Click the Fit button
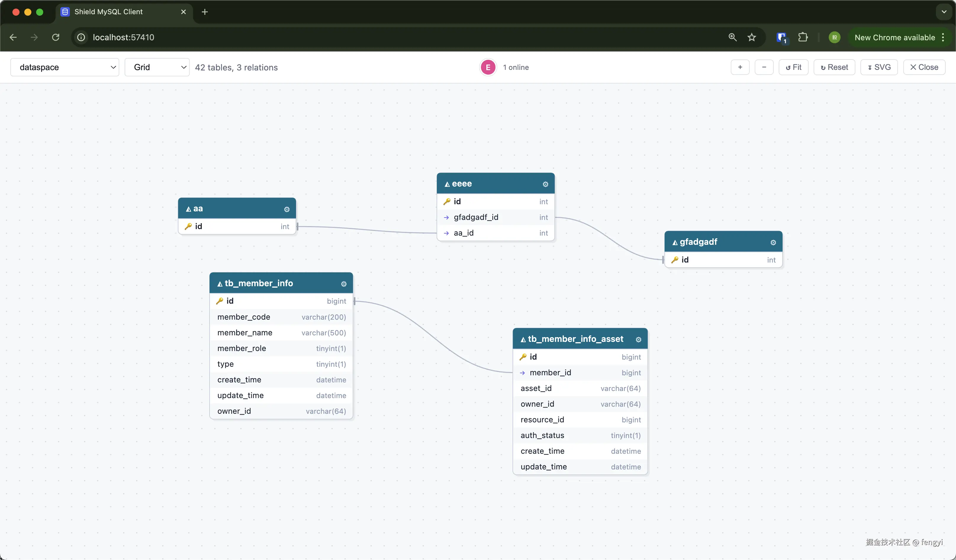The height and width of the screenshot is (560, 956). [793, 67]
